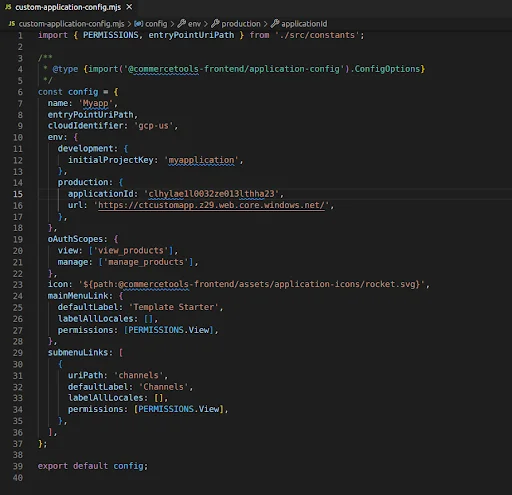The image size is (512, 495).
Task: Open the applicationId breadcrumb segment
Action: (304, 24)
